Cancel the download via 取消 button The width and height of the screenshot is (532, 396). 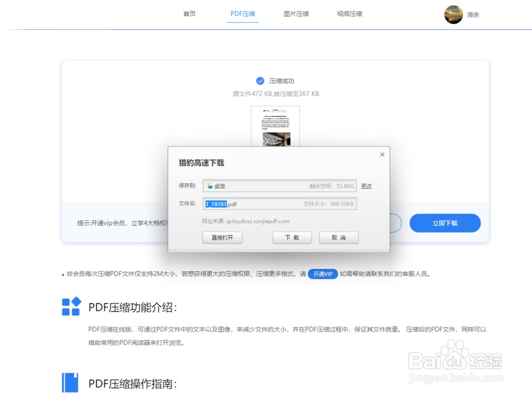(x=339, y=238)
